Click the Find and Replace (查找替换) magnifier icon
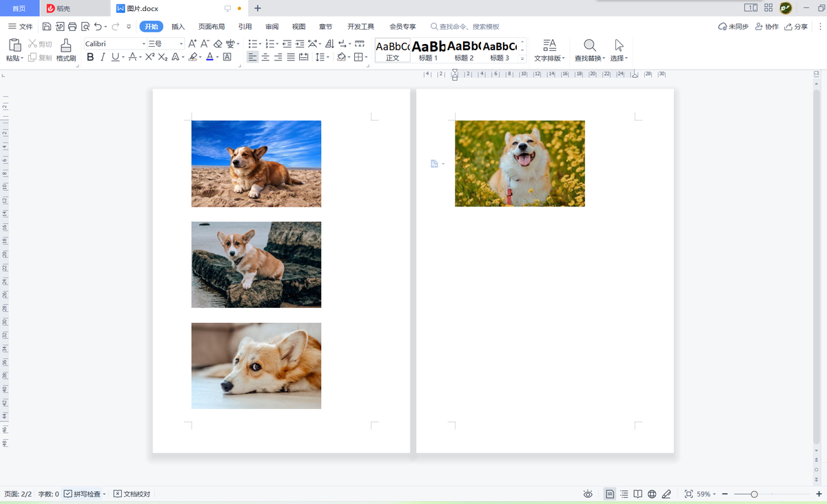The image size is (827, 504). point(590,46)
